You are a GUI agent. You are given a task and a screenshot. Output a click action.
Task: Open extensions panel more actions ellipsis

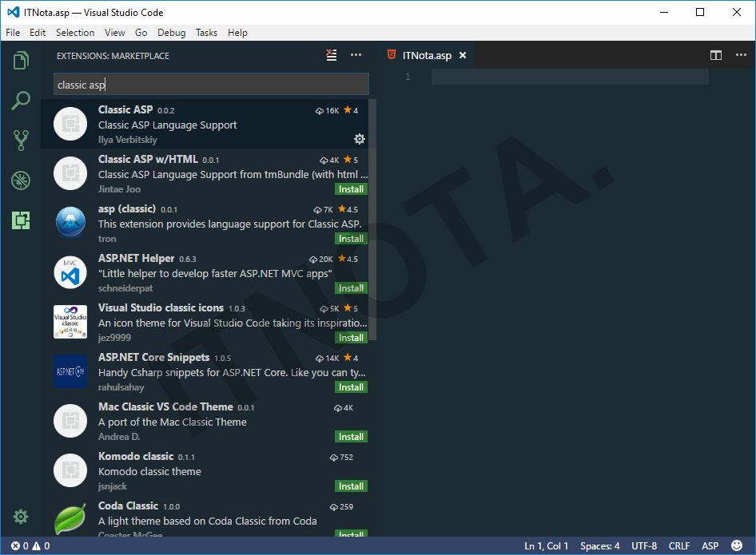coord(356,55)
